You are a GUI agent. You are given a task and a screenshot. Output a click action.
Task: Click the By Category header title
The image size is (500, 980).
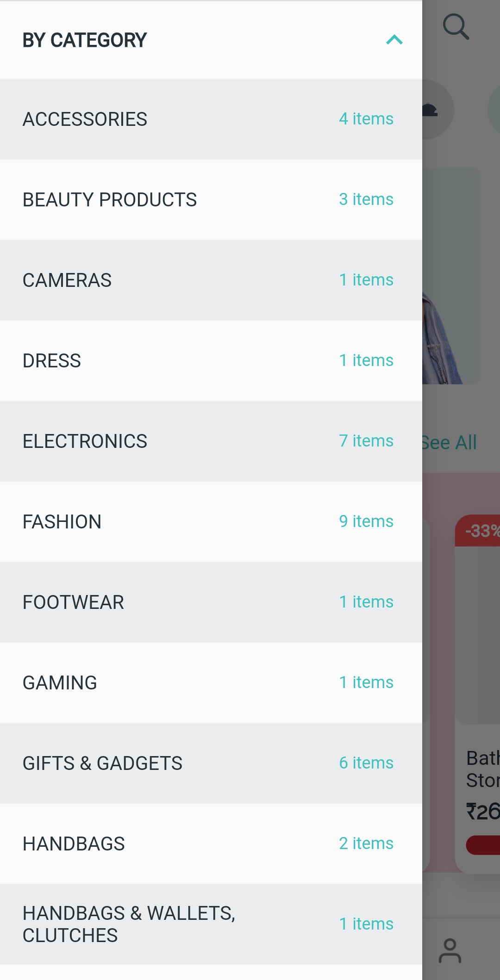85,40
